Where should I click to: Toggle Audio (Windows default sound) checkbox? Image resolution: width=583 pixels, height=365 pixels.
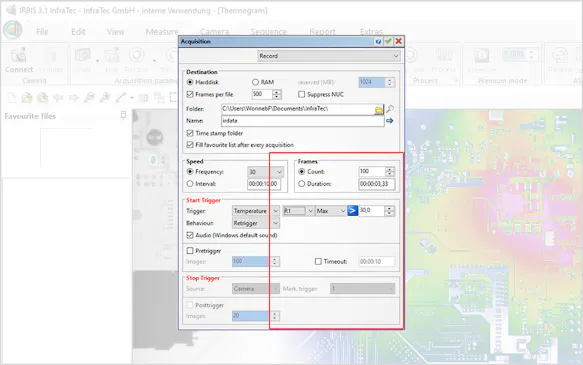190,235
